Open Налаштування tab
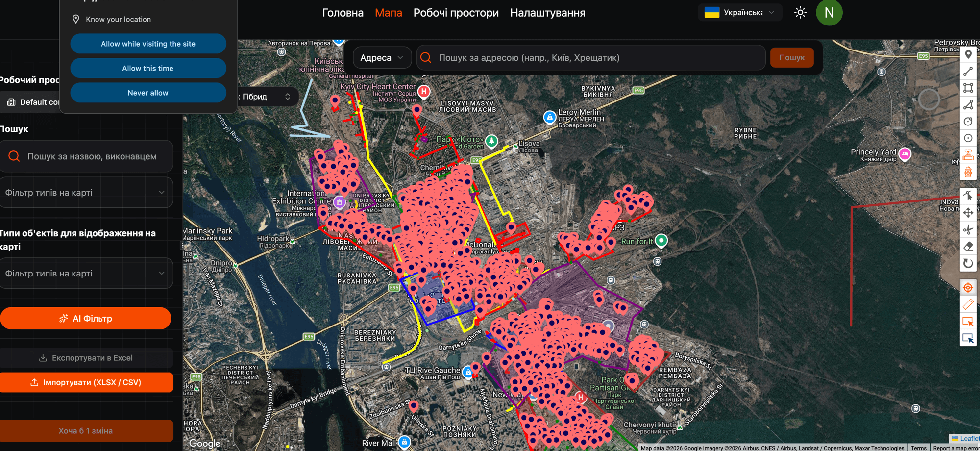The width and height of the screenshot is (980, 451). [547, 13]
